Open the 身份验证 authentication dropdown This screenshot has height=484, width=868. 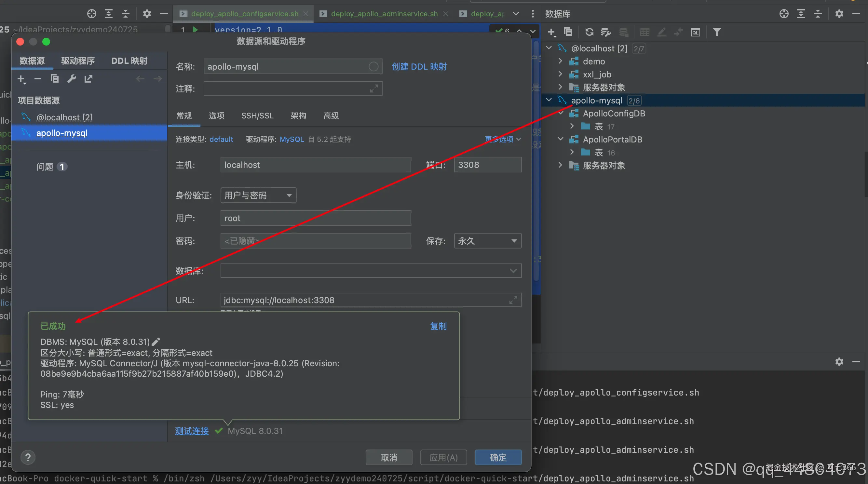[x=258, y=195]
